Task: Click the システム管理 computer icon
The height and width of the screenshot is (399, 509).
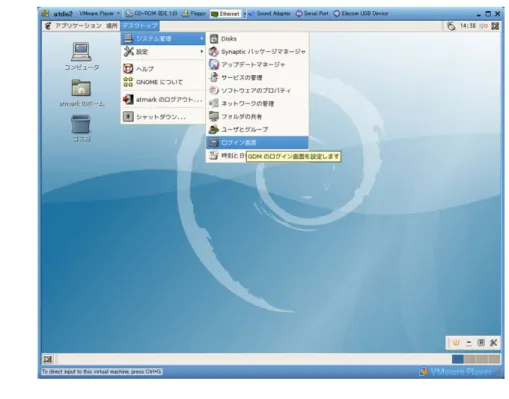Action: pyautogui.click(x=128, y=38)
